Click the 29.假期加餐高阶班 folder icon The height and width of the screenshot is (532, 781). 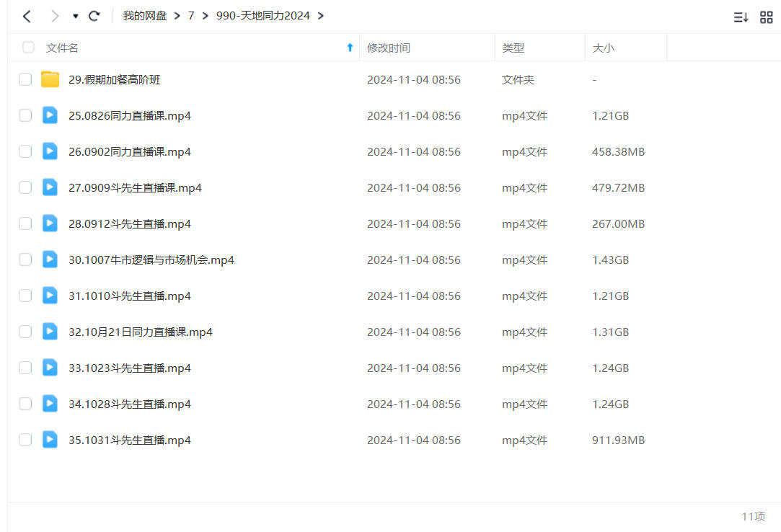pyautogui.click(x=50, y=79)
